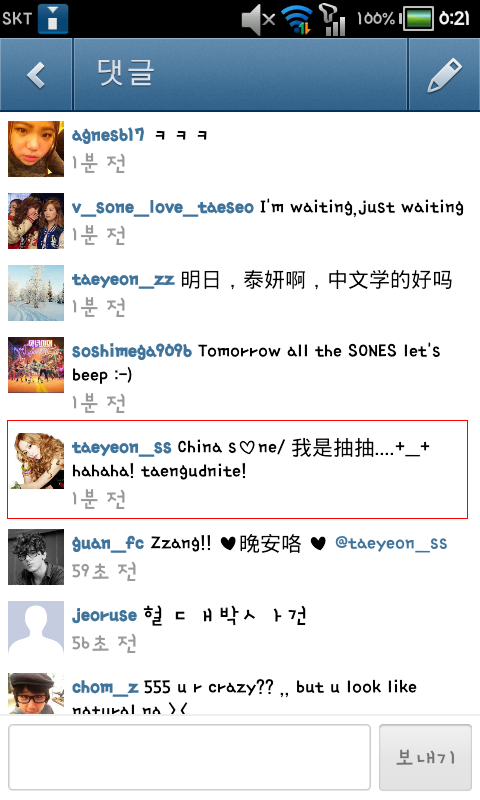This screenshot has height=800, width=480.
Task: Tap the muted sound status icon
Action: pyautogui.click(x=258, y=19)
